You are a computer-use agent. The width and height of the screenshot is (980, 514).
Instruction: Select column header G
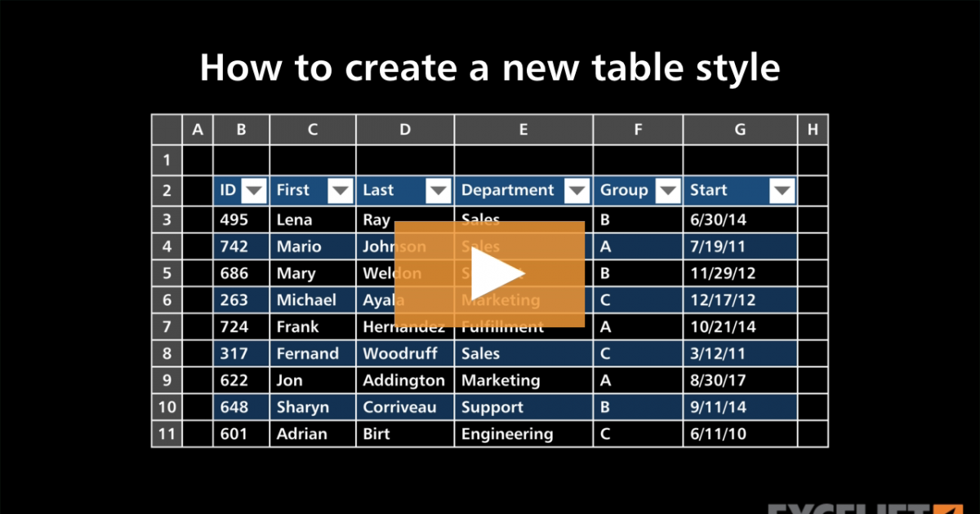pos(740,129)
